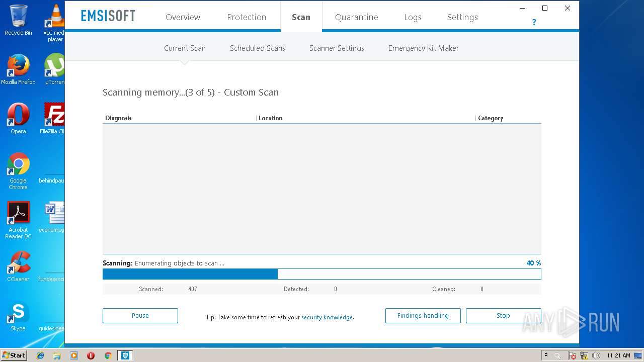Viewport: 644px width, 362px height.
Task: Click the Emsisoft logo
Action: click(x=108, y=16)
